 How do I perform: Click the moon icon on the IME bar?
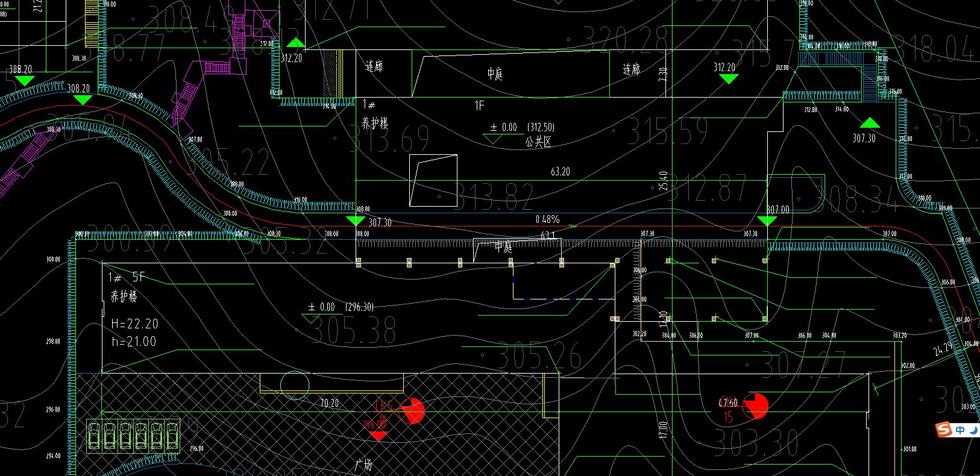(973, 430)
